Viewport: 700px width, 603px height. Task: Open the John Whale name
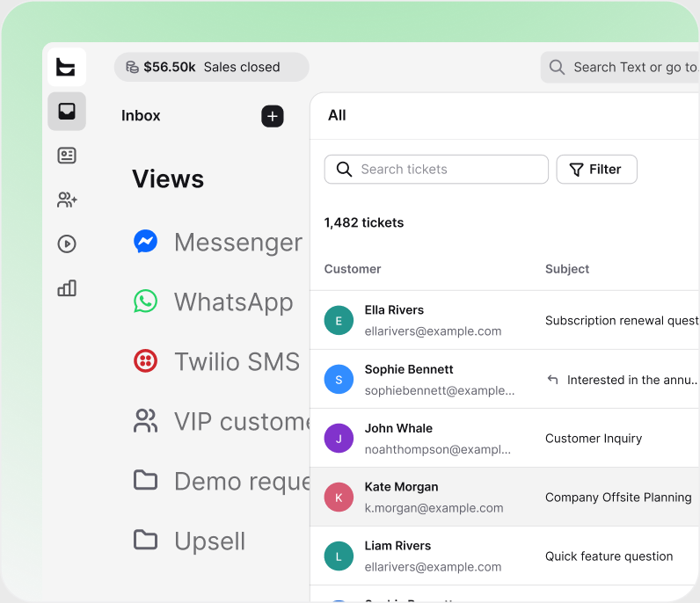click(398, 428)
